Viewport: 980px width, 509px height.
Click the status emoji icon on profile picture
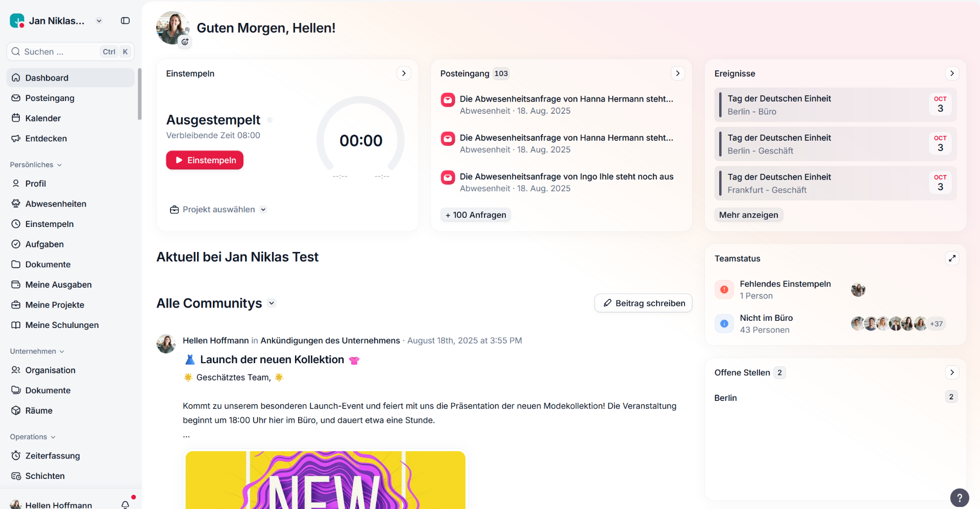click(185, 42)
